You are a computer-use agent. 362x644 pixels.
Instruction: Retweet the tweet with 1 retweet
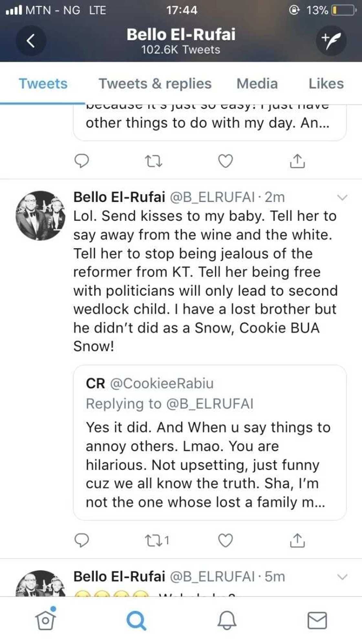coord(154,540)
